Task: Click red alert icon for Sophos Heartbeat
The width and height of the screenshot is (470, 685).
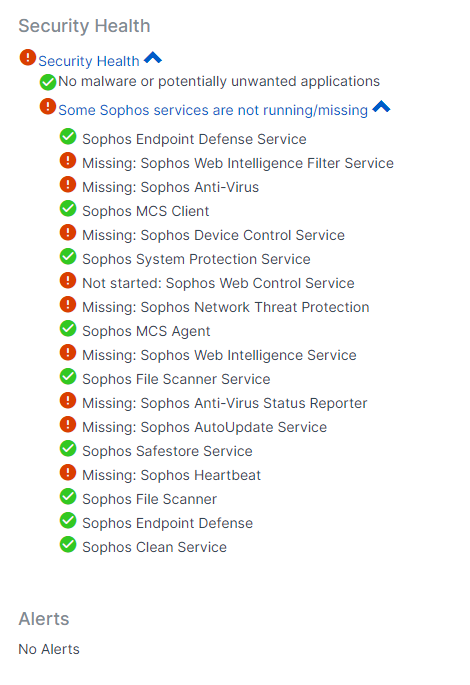Action: [68, 472]
